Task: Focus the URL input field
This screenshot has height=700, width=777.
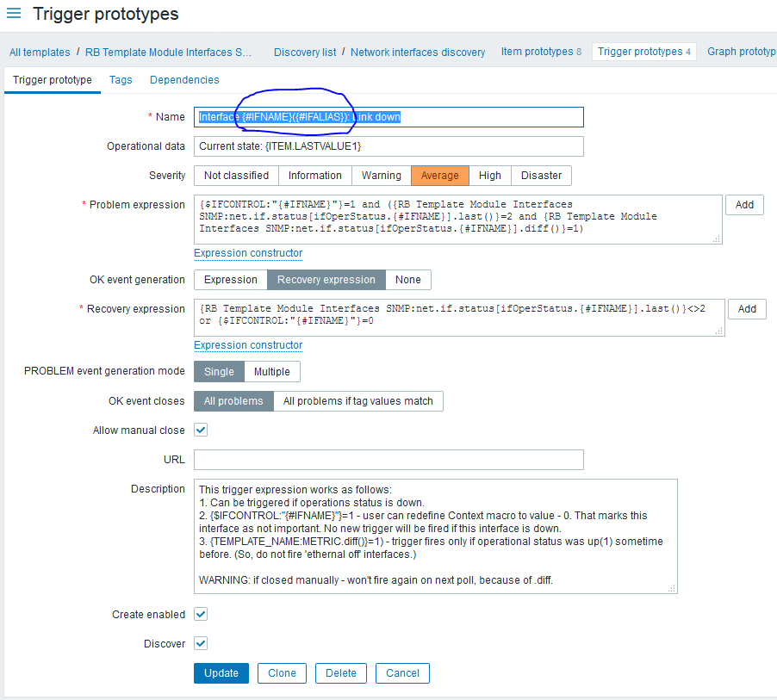Action: point(388,460)
